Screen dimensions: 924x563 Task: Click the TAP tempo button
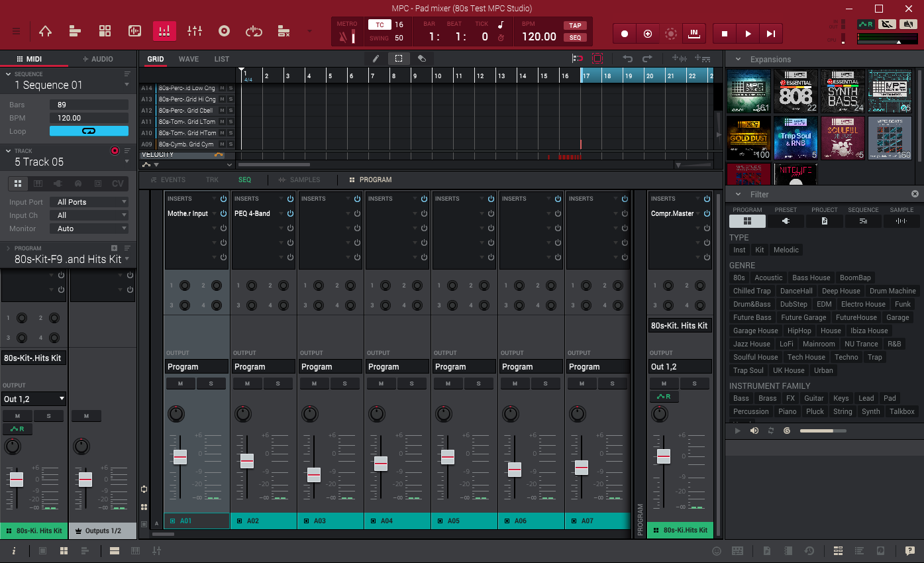click(x=575, y=25)
